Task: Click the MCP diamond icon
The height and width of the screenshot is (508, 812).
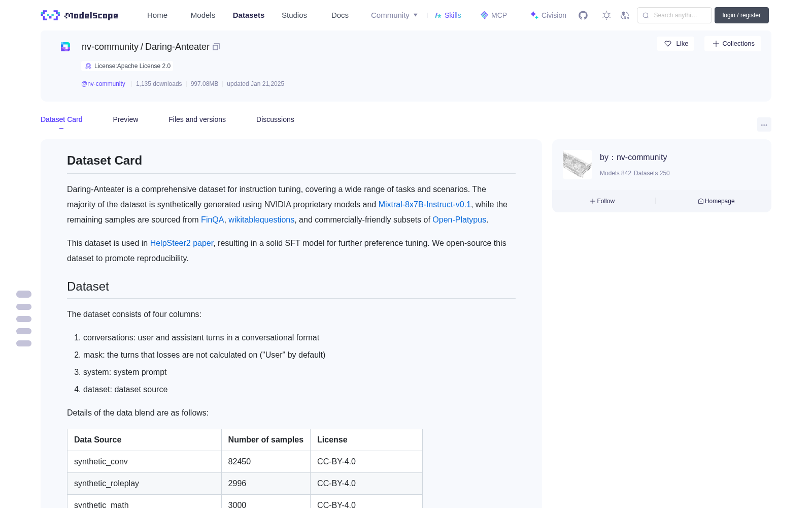Action: [484, 15]
